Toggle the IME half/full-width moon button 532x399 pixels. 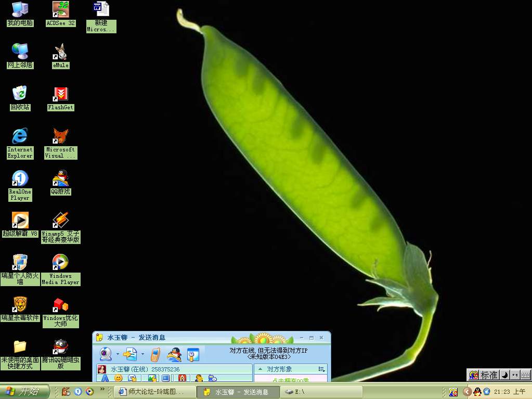coord(504,375)
